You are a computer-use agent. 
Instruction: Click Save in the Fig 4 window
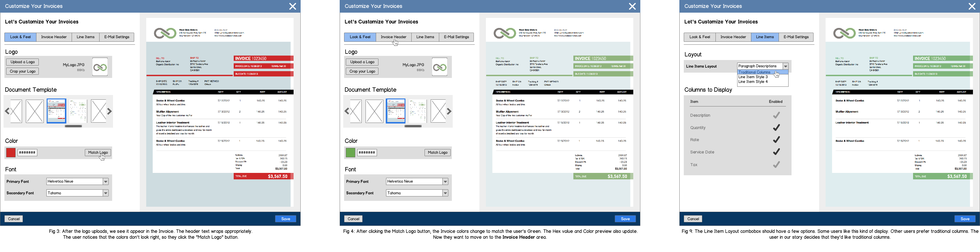pos(625,219)
